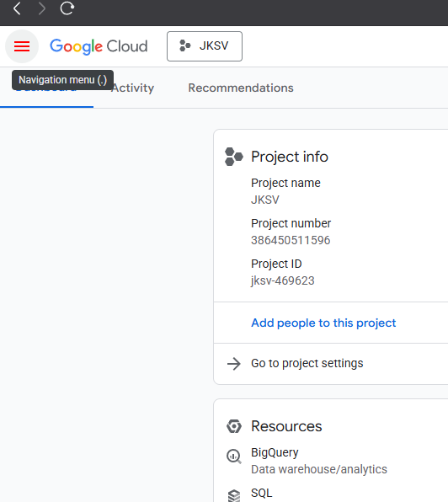448x502 pixels.
Task: Click the Project info hexagon icon
Action: [x=234, y=157]
